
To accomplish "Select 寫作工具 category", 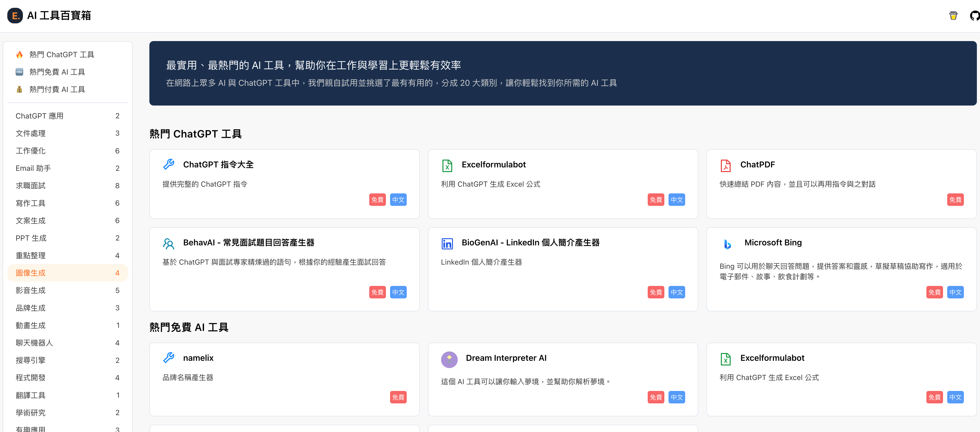I will (68, 203).
